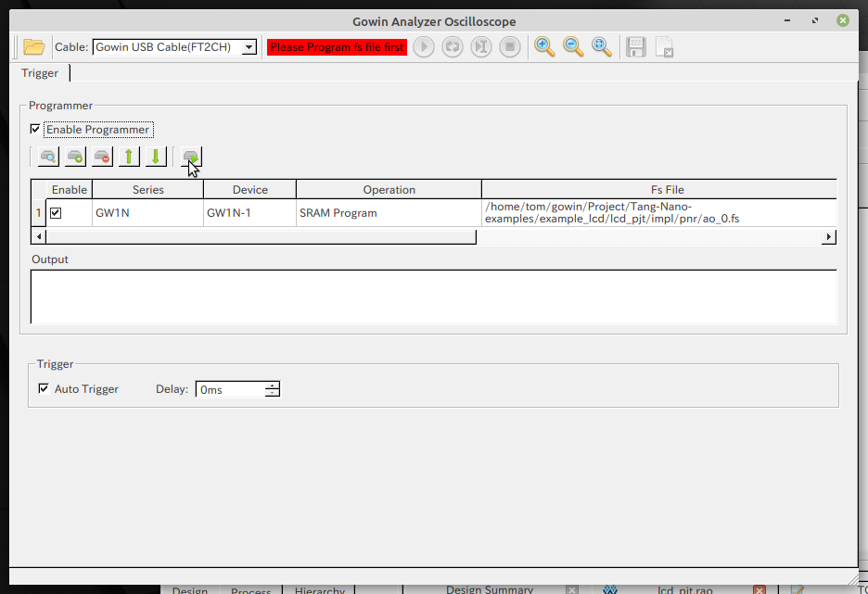
Task: Select row 1 via its row number
Action: [38, 213]
